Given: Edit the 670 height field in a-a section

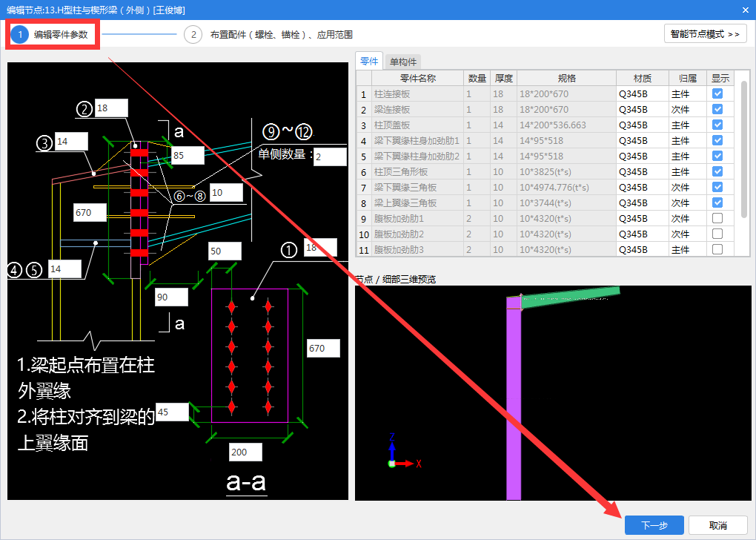Looking at the screenshot, I should (x=324, y=348).
